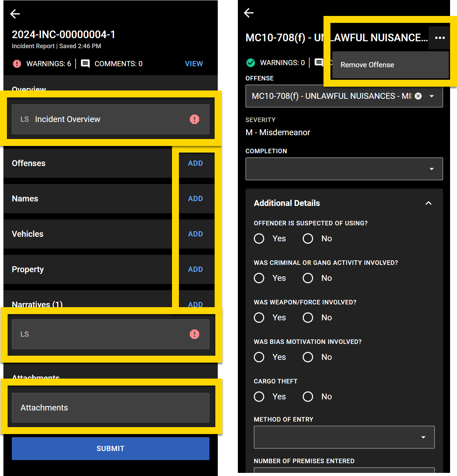The height and width of the screenshot is (476, 457).
Task: Click ADD next to Offenses
Action: pos(196,163)
